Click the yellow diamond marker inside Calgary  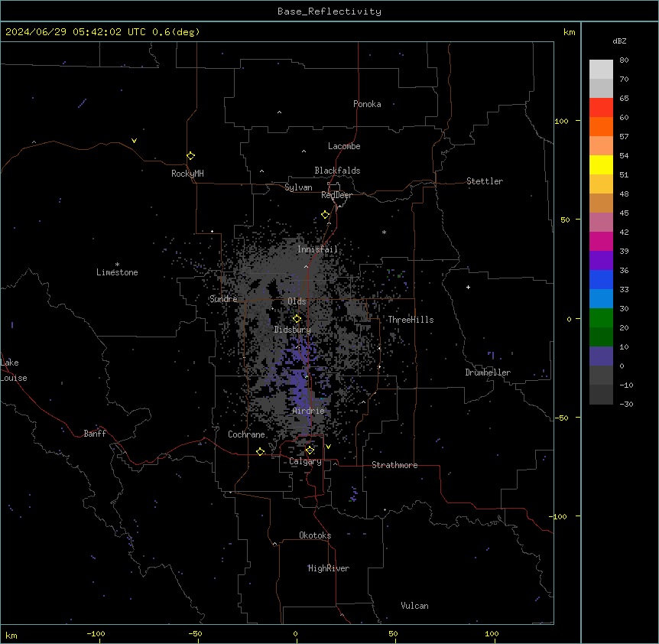(310, 450)
